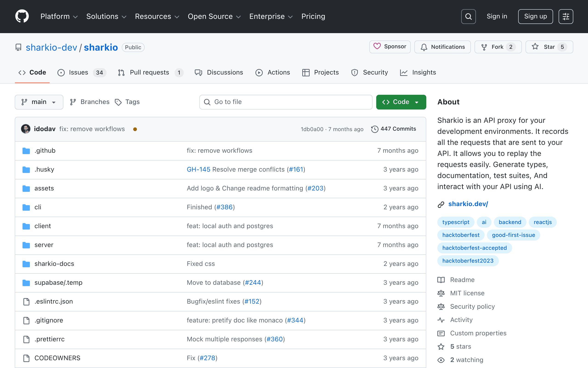Viewport: 588px width, 368px height.
Task: Switch to the Security tab
Action: 369,72
